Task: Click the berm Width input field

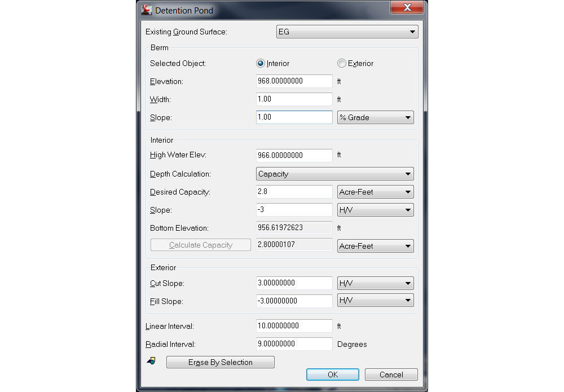Action: pos(294,99)
